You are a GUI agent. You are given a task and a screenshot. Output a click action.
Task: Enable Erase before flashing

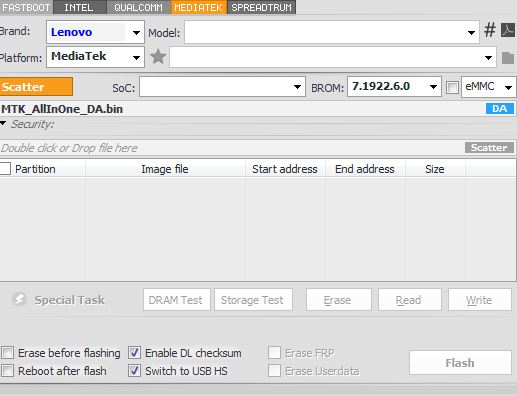point(7,352)
